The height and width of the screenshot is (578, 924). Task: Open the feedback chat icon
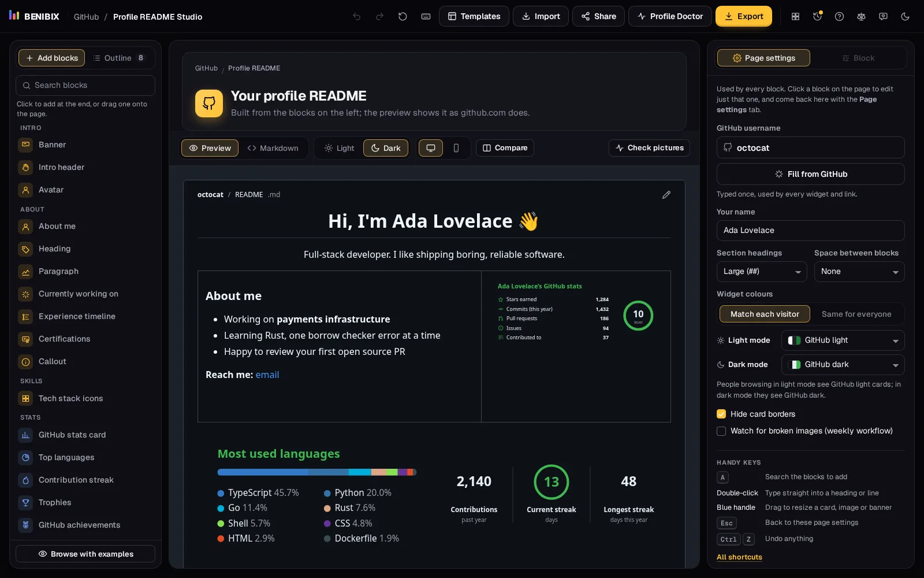coord(883,17)
